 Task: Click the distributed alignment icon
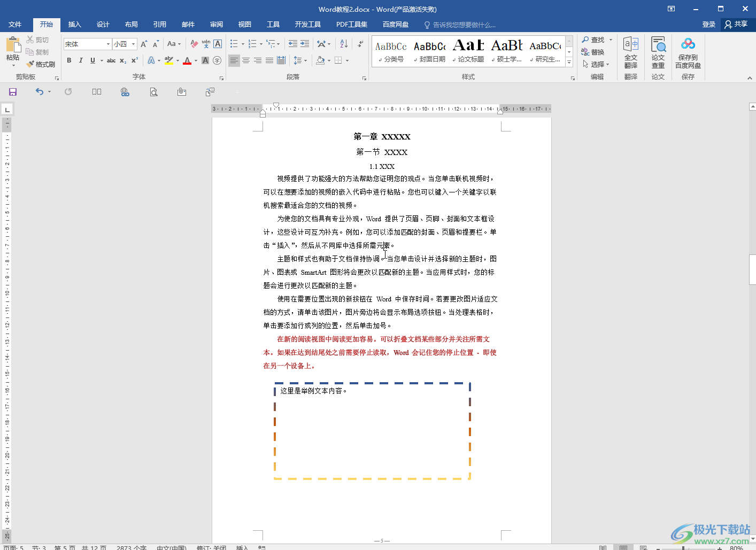click(281, 60)
